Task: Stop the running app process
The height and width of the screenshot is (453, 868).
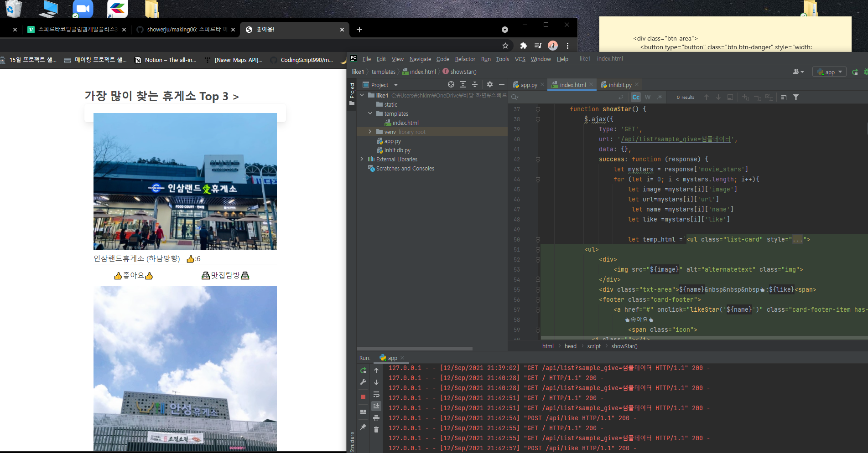Action: coord(363,397)
